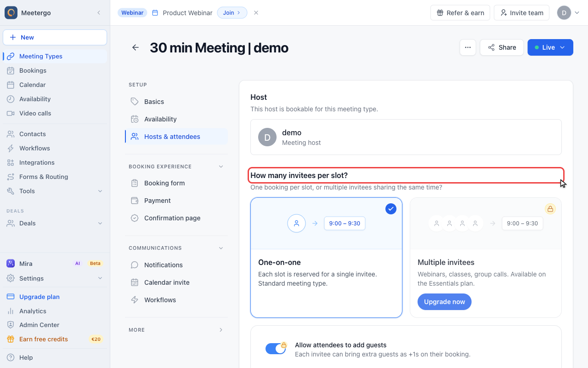Screen dimensions: 588x368
Task: Go to Calendar in sidebar
Action: tap(55, 85)
